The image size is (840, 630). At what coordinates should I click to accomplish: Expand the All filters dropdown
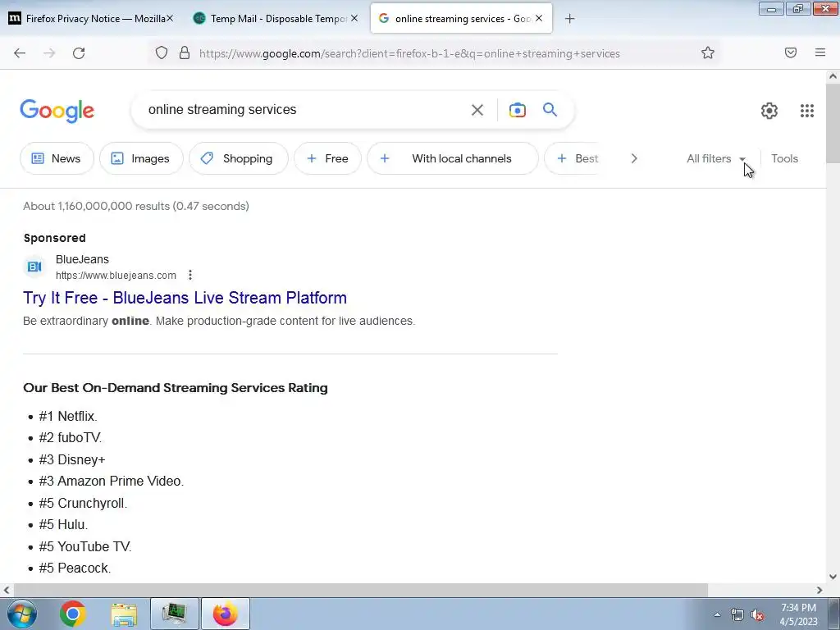tap(716, 158)
